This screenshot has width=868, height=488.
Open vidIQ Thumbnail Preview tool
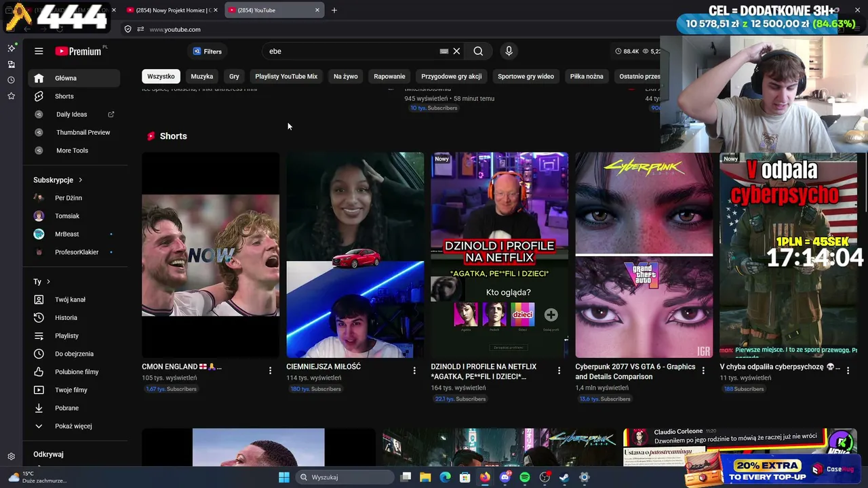click(75, 132)
